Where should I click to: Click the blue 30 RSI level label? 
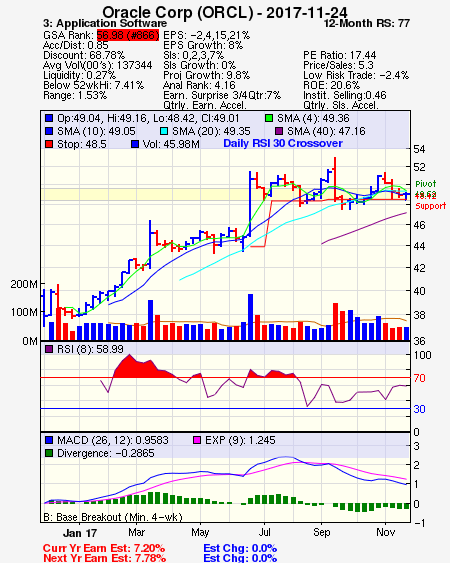pos(419,409)
